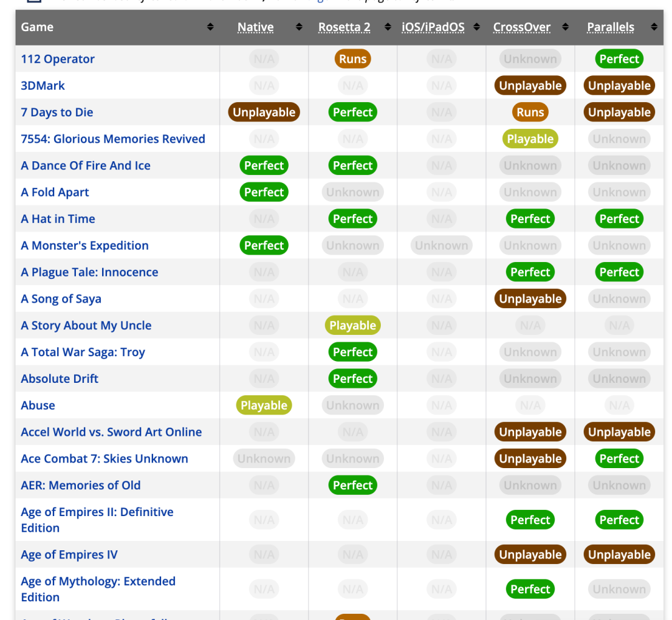Viewport: 672px width, 620px height.
Task: Click Parallels Unplayable badge for Age of Empires IV
Action: coord(619,555)
